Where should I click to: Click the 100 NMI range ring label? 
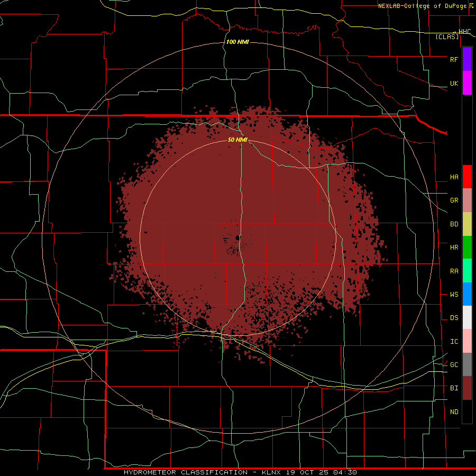click(x=237, y=42)
